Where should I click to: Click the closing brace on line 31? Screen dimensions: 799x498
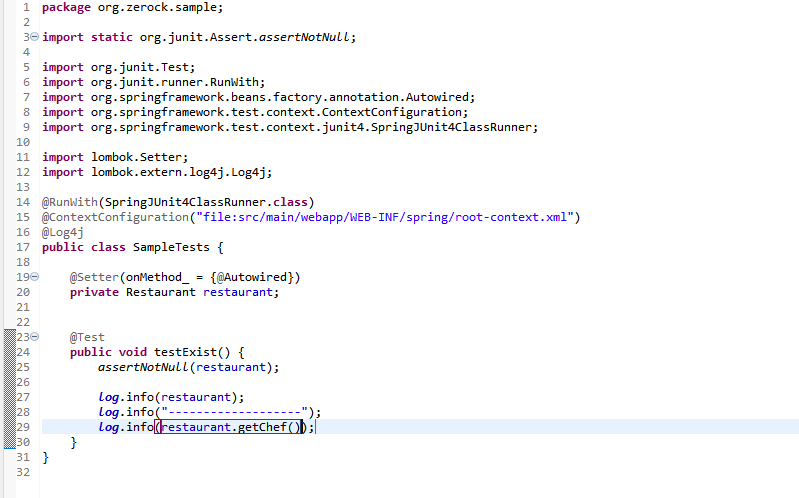point(45,457)
